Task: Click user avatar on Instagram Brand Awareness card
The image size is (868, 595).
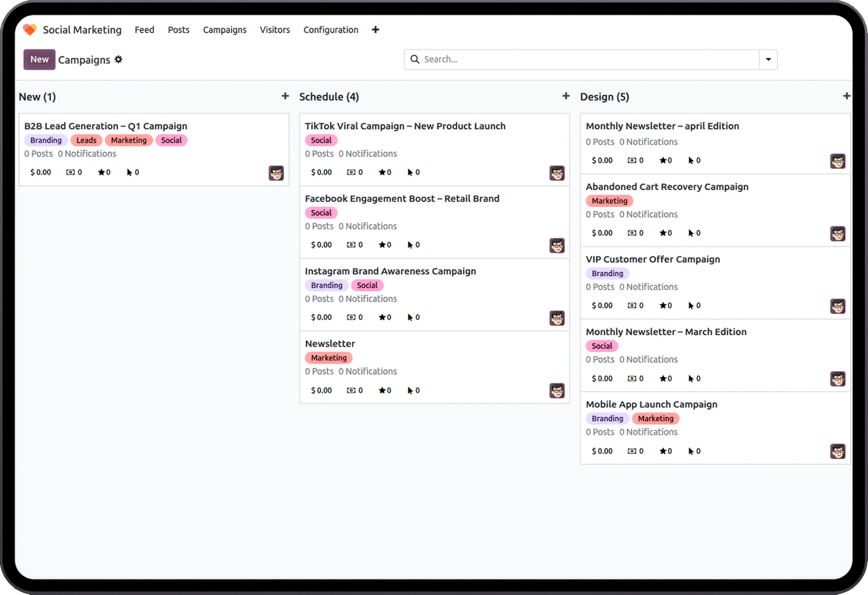Action: 557,318
